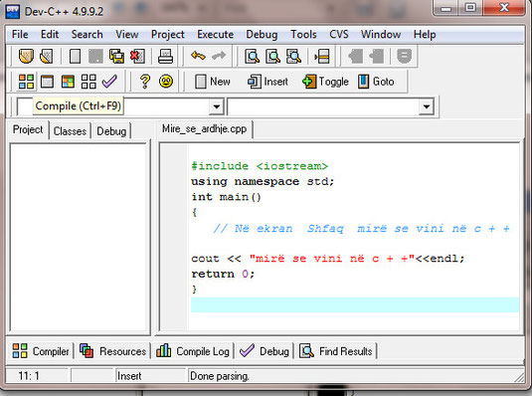The width and height of the screenshot is (532, 396).
Task: Click the Insert button in toolbar
Action: point(267,82)
